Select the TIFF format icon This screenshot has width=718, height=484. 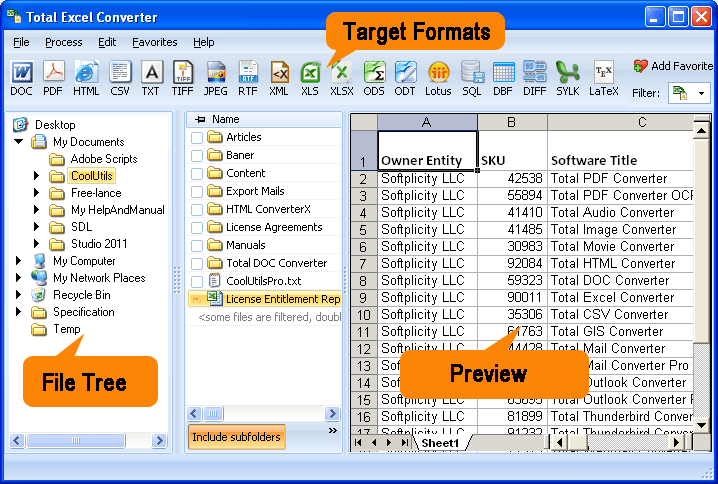coord(182,78)
